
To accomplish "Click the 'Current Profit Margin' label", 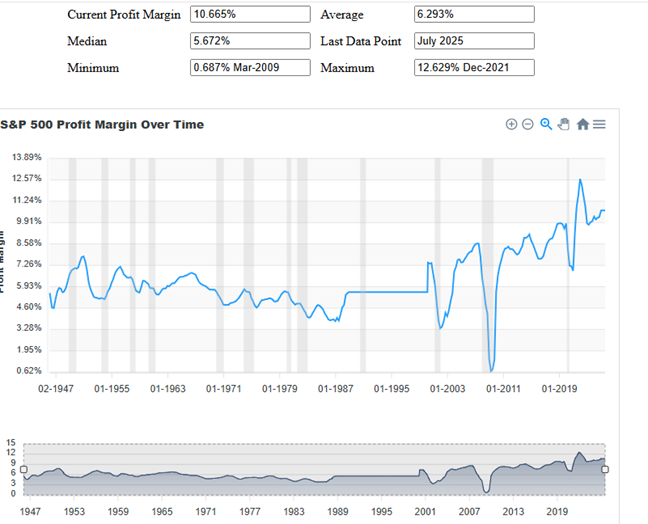I will click(x=124, y=14).
